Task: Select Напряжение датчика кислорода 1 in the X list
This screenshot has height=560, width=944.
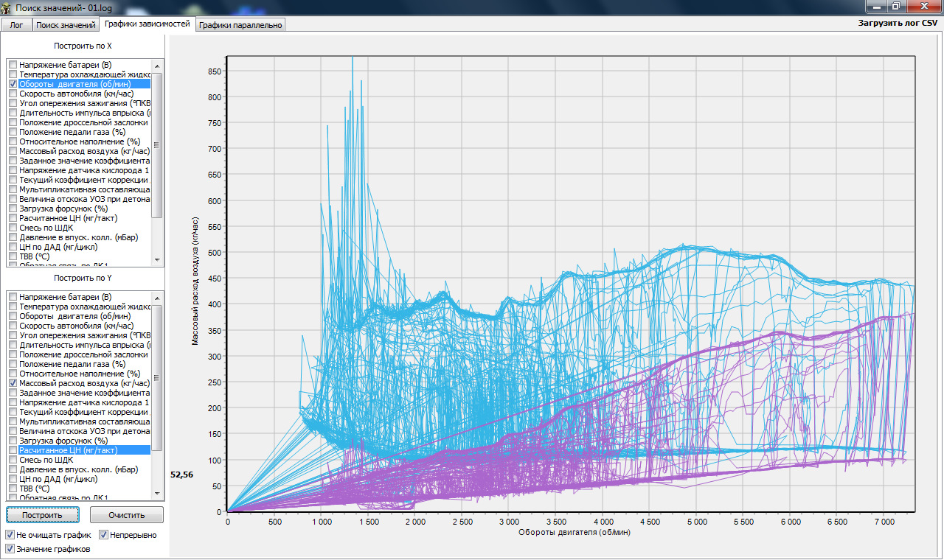Action: coord(84,170)
